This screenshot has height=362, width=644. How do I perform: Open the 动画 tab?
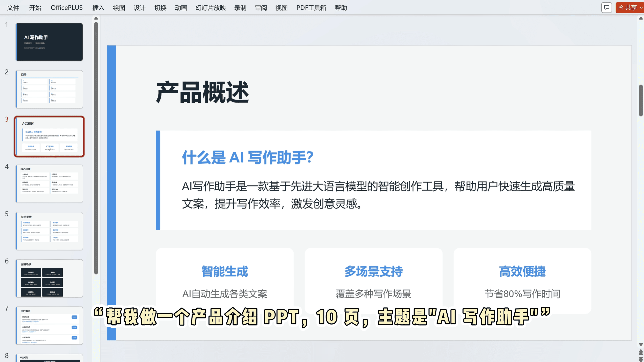(181, 8)
